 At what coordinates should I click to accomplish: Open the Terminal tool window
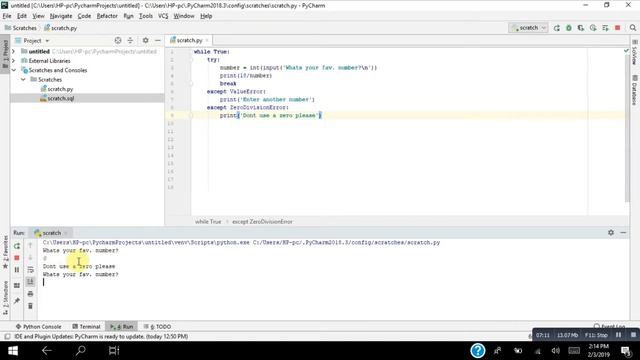point(86,327)
